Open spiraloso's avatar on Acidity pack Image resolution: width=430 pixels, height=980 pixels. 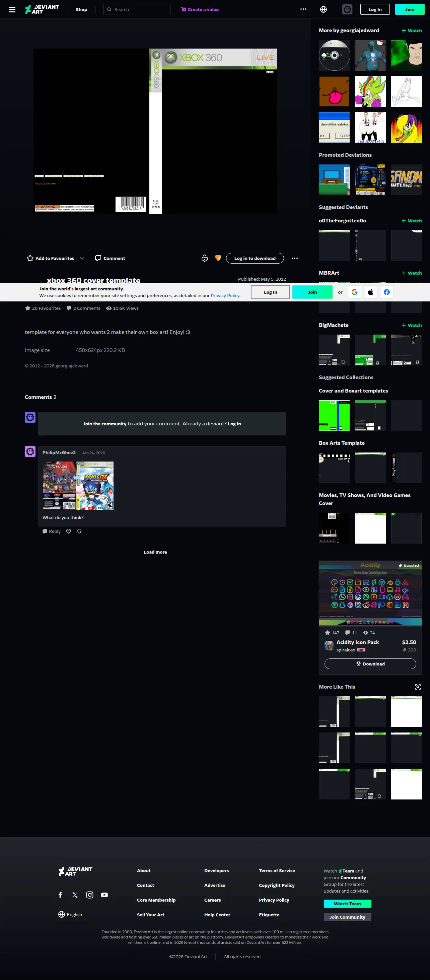pyautogui.click(x=329, y=646)
